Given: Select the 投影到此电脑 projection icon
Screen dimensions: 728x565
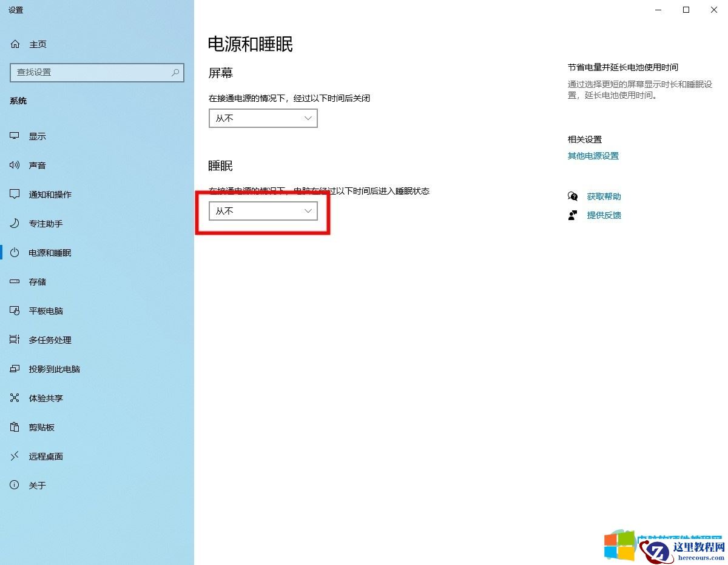Looking at the screenshot, I should coord(15,369).
